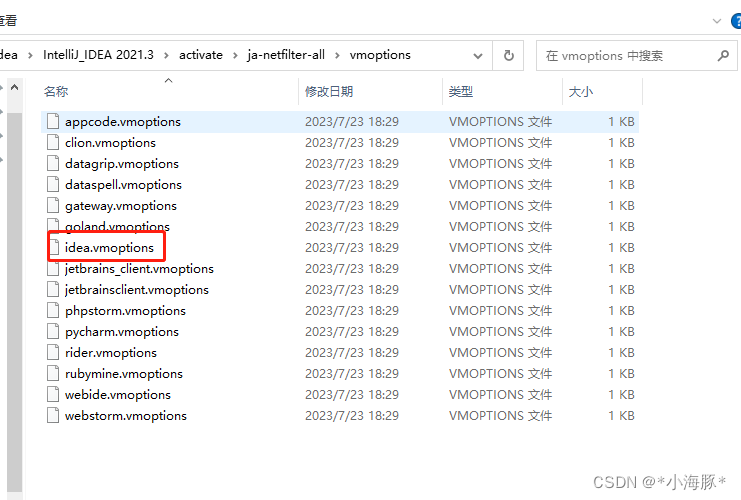Click the pycharm.vmoptions file icon
Image resolution: width=741 pixels, height=500 pixels.
point(53,332)
